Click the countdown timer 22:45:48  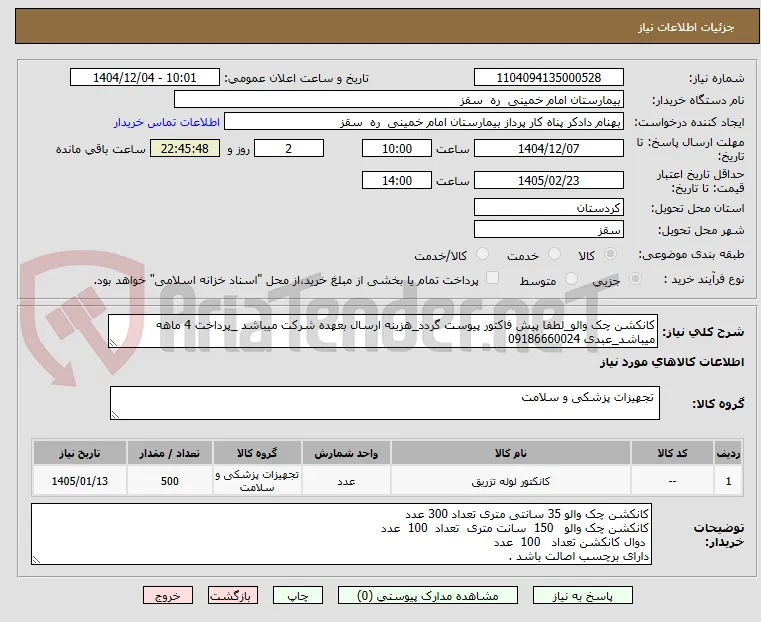pyautogui.click(x=185, y=148)
